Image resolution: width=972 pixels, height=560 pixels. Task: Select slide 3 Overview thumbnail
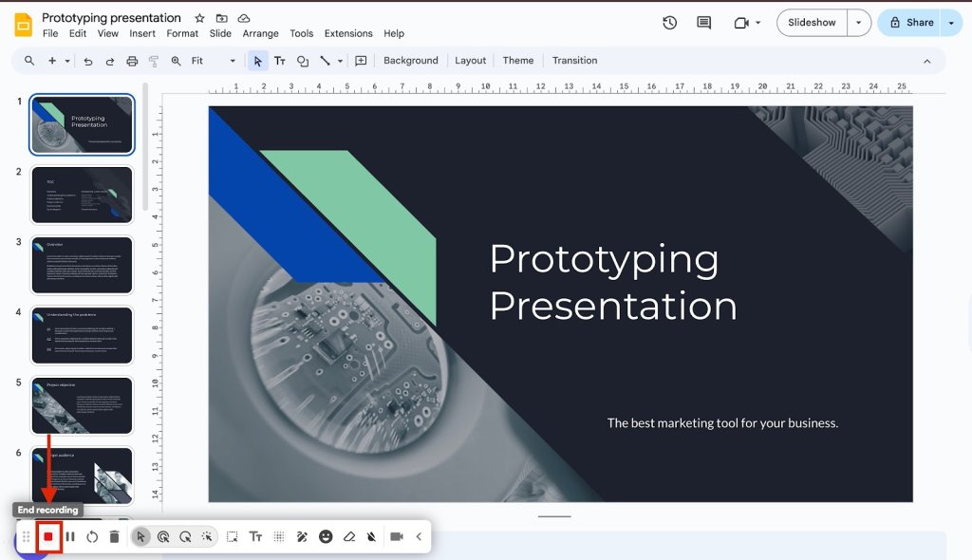point(82,265)
